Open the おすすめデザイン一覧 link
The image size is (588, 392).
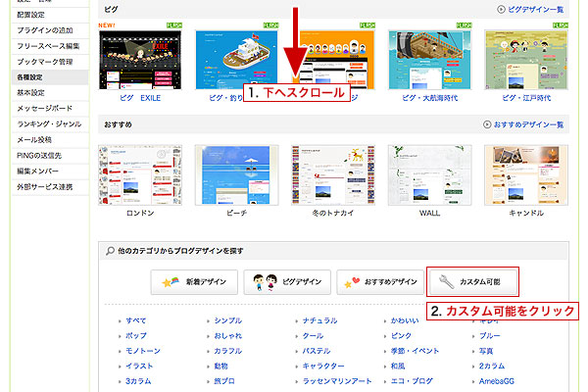coord(528,124)
